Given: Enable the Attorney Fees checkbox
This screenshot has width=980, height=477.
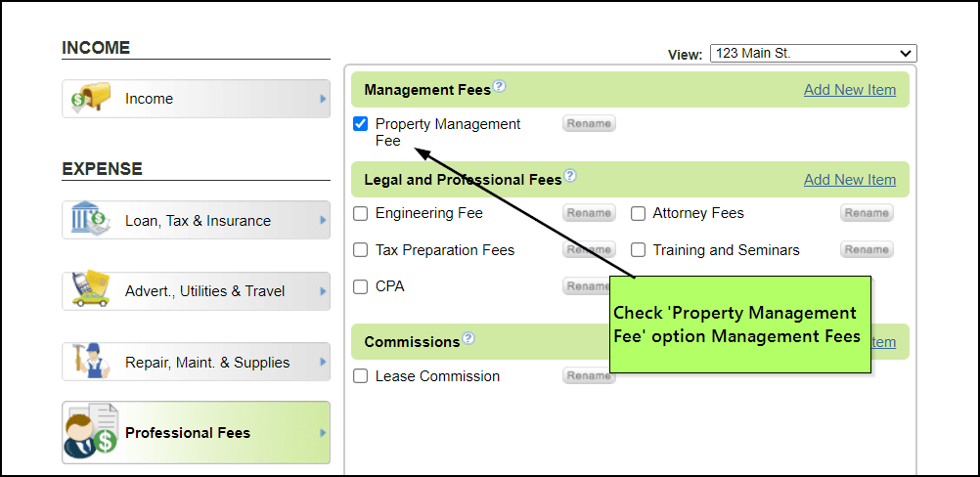Looking at the screenshot, I should tap(638, 213).
